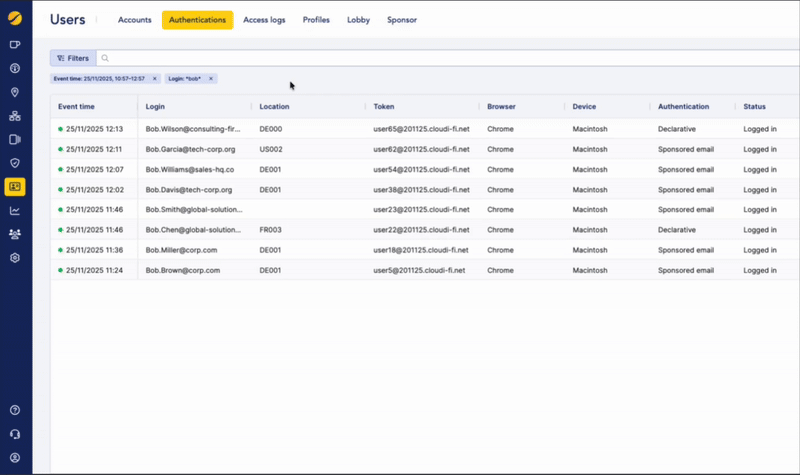
Task: Sort by the Token column header
Action: [384, 107]
